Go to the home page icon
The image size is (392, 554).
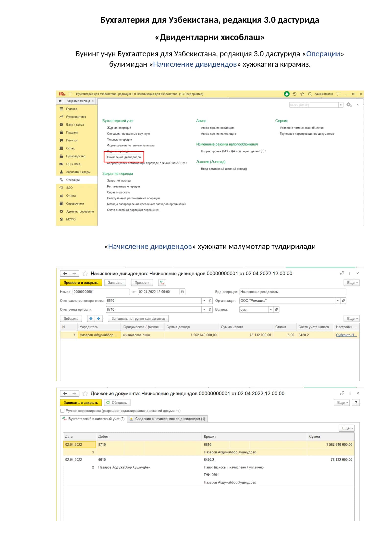tap(60, 101)
